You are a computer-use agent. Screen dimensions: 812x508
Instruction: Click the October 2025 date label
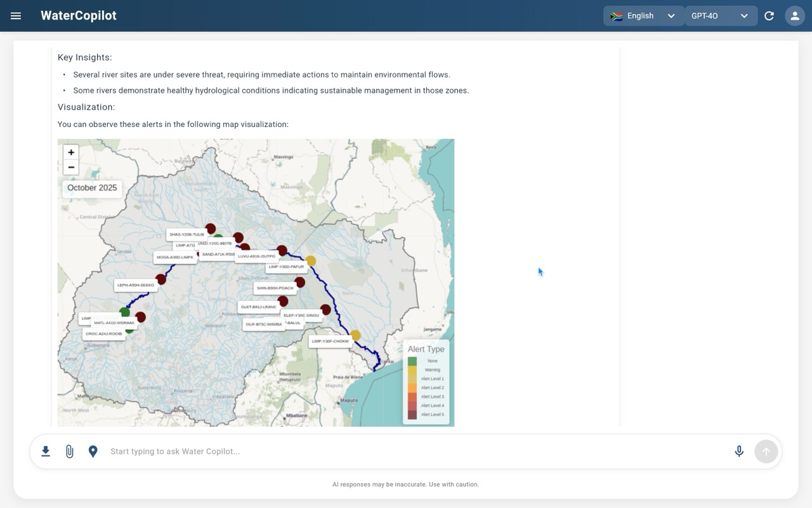coord(92,188)
